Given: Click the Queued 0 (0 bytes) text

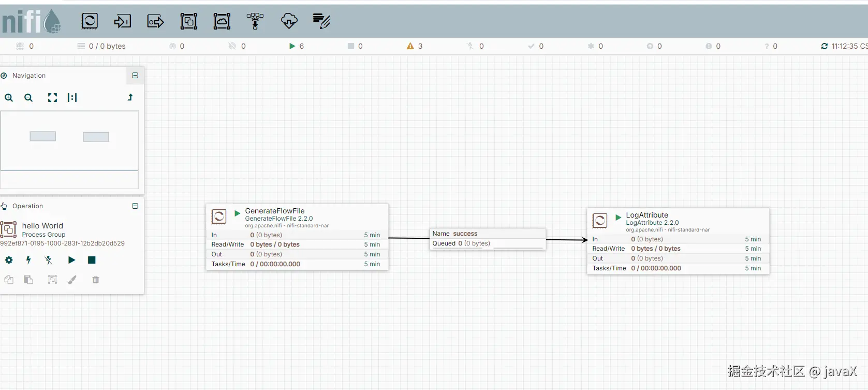Looking at the screenshot, I should click(x=461, y=243).
